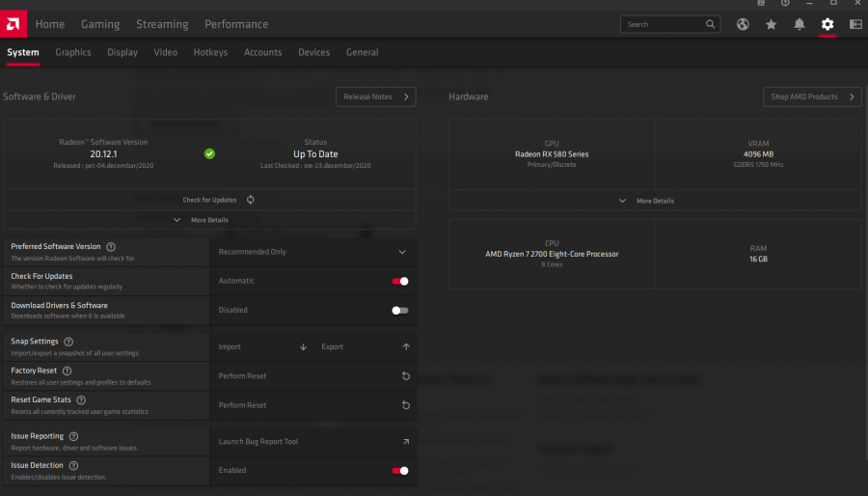Show help for Preferred Software Version
Viewport: 868px width, 496px height.
(x=111, y=247)
